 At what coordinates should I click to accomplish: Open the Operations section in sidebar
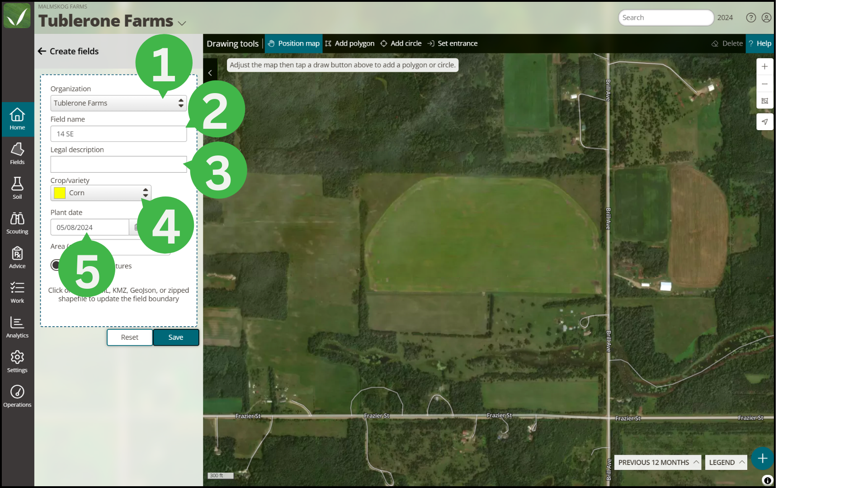point(17,397)
